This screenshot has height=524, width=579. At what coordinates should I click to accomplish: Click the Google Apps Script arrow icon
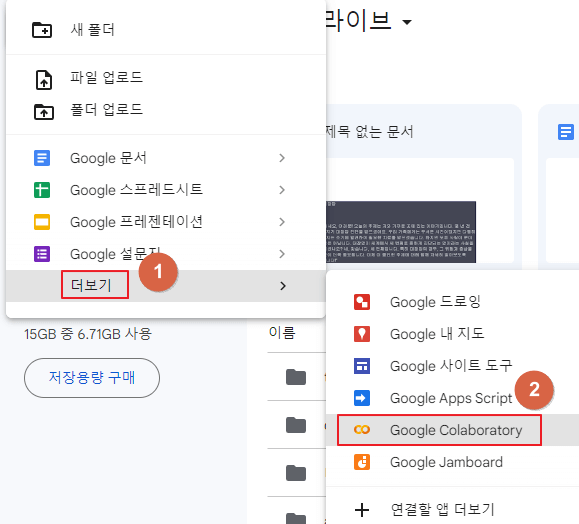pyautogui.click(x=362, y=398)
